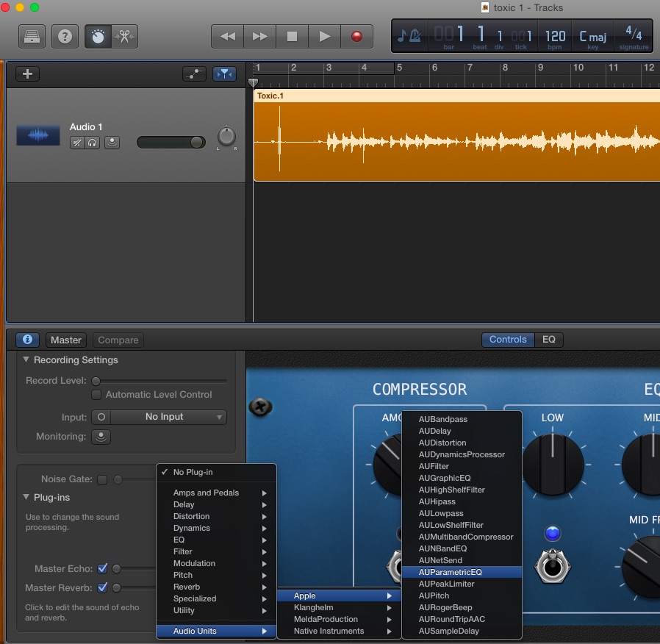Click the Compare button
Screen dimensions: 660x644
pos(118,340)
